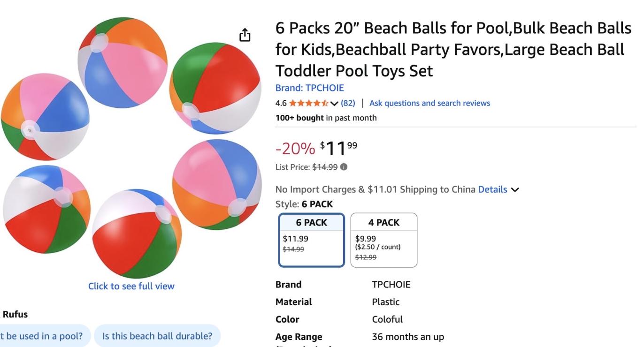Ask Rufus 'Is this beach ball durable?'
644x347 pixels.
[x=157, y=336]
